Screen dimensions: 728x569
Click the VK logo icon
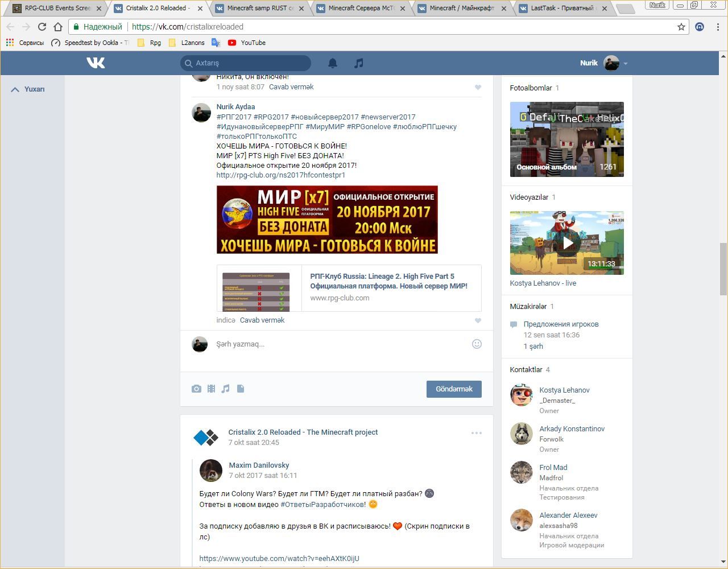click(96, 63)
